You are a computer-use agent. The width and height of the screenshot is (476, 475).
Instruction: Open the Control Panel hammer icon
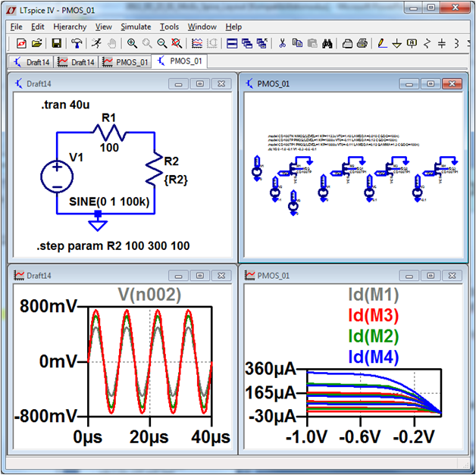tap(77, 43)
